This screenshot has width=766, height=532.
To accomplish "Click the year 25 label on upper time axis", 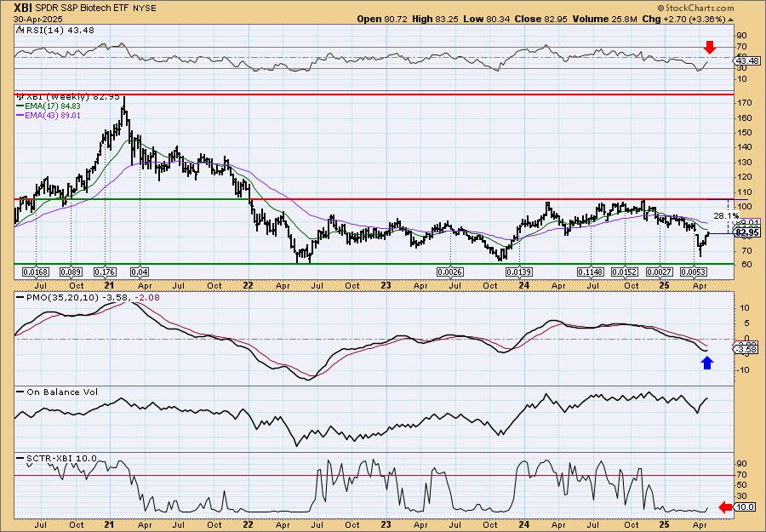I will (663, 285).
